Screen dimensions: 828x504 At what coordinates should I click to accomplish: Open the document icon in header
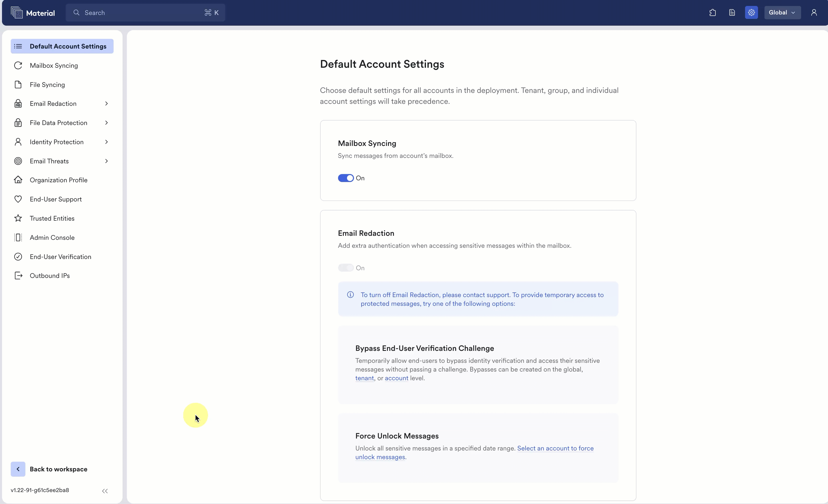click(732, 13)
